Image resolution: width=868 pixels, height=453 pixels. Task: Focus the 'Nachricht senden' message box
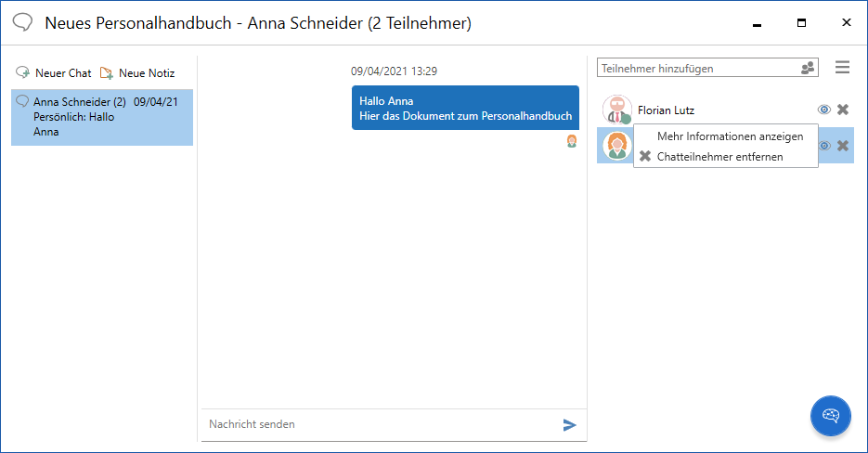point(379,424)
